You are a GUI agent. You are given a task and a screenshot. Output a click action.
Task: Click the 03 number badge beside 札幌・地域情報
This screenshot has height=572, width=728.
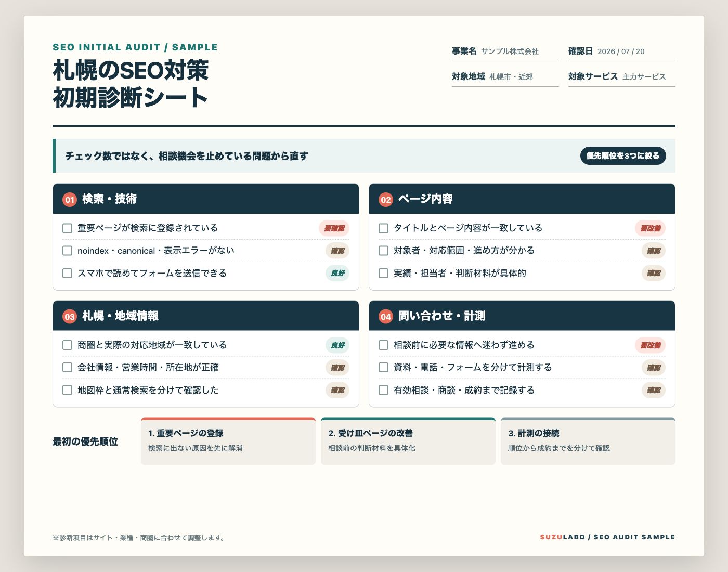(x=70, y=317)
